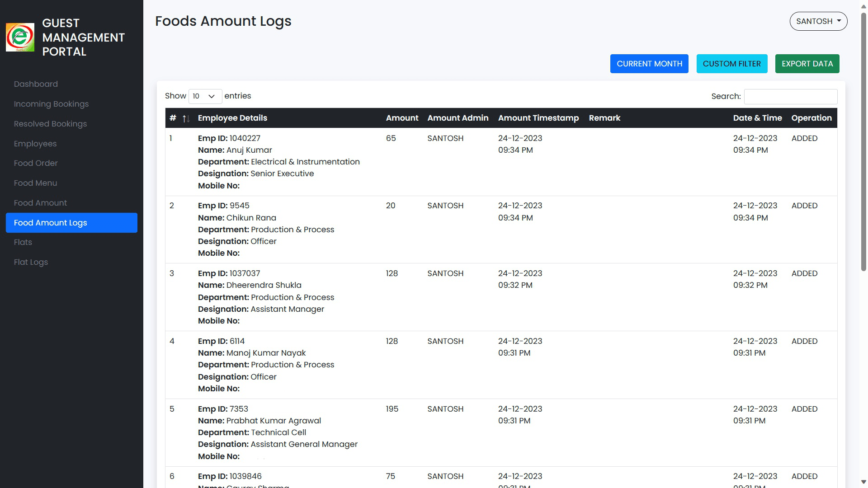This screenshot has height=488, width=868.
Task: Select Food Amount in the sidebar
Action: 40,203
